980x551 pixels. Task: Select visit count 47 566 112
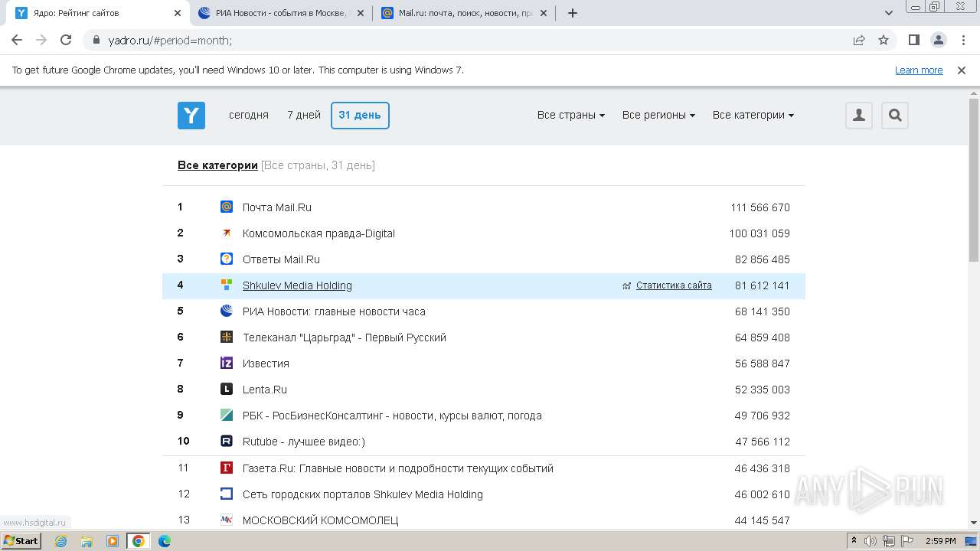(x=763, y=442)
